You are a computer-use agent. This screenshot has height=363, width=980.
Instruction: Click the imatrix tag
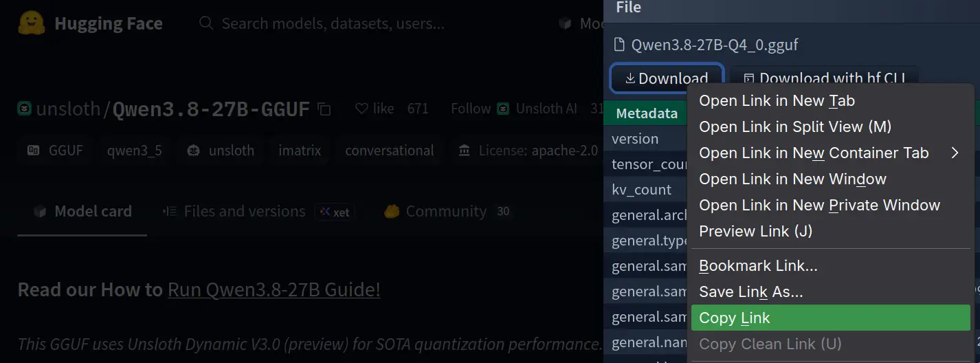pyautogui.click(x=300, y=151)
